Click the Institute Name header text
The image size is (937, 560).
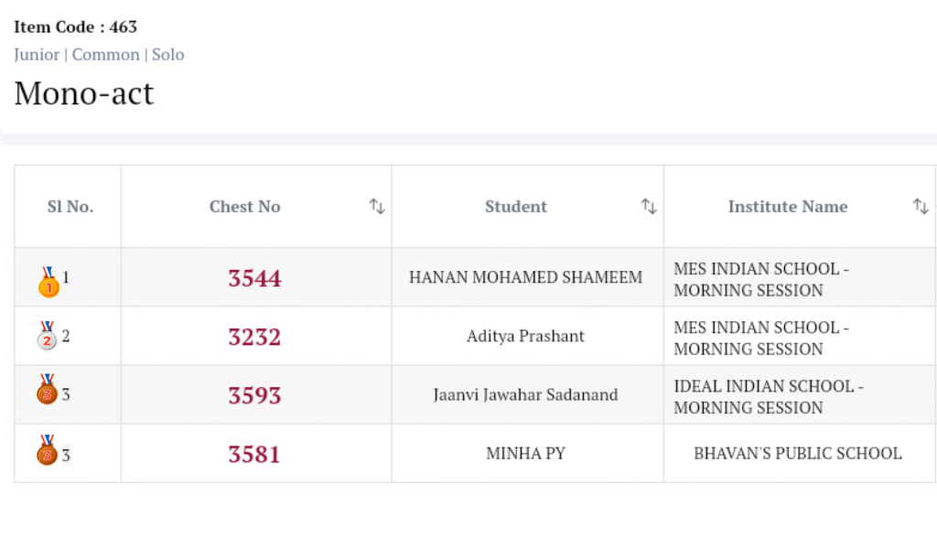(787, 207)
